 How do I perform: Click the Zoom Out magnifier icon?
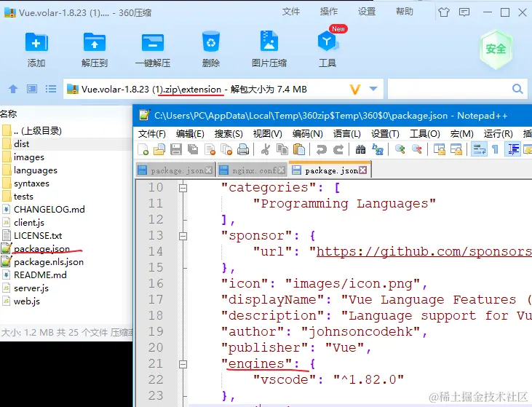(416, 149)
